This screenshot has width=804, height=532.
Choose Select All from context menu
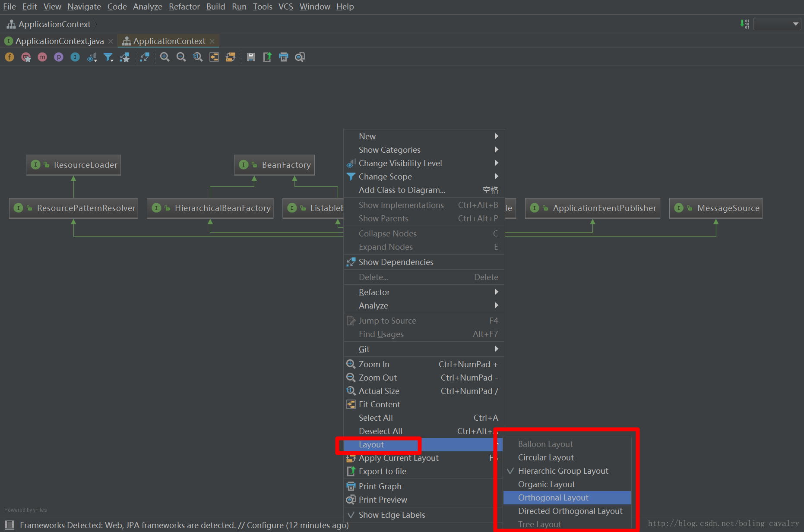[424, 418]
